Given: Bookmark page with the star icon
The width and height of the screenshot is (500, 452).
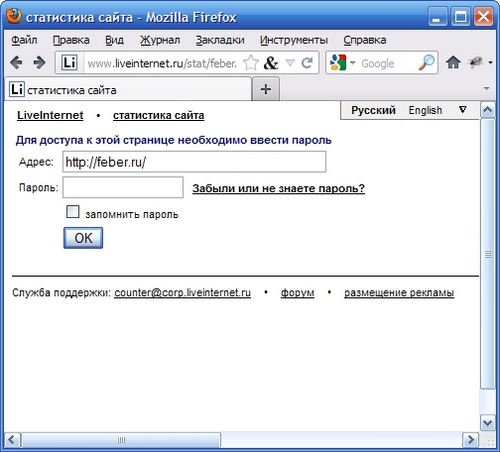Looking at the screenshot, I should coord(251,63).
